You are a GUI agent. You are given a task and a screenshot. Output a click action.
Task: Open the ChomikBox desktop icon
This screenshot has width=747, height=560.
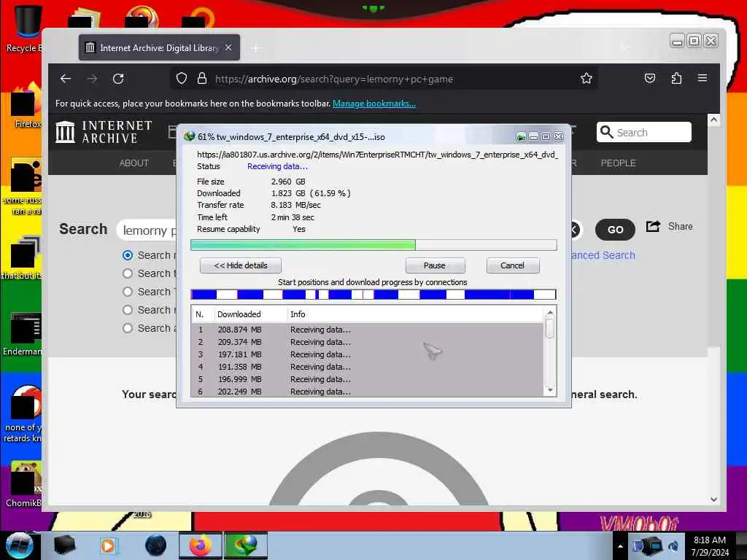(25, 483)
